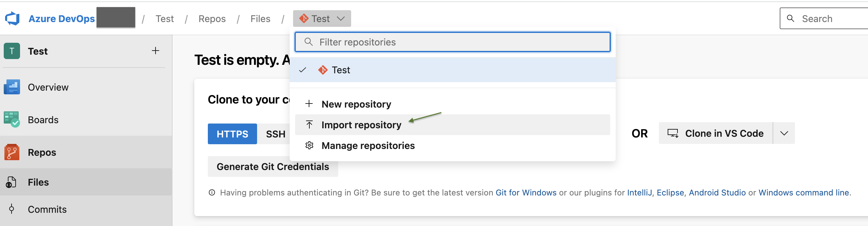
Task: Click the Commits icon in sidebar
Action: [12, 209]
